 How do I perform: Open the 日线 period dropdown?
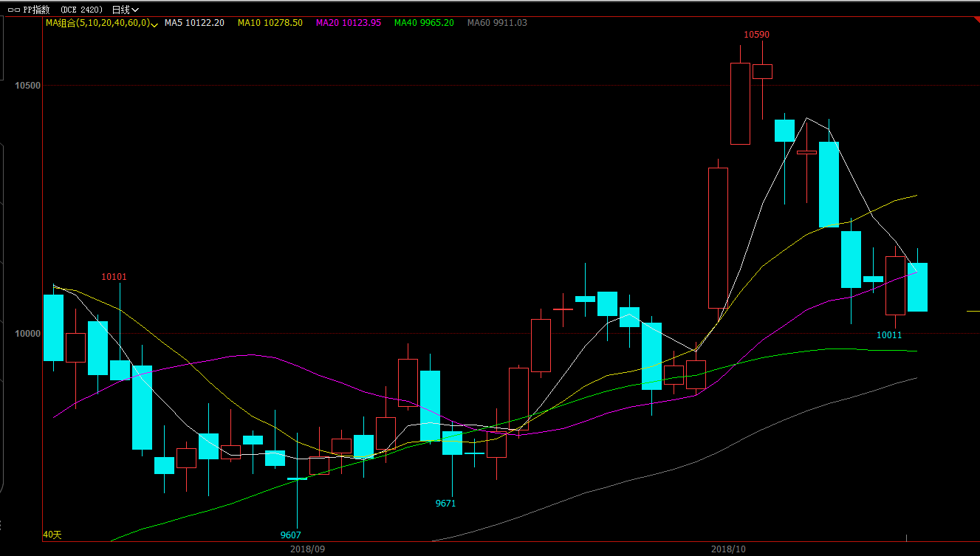coord(125,10)
